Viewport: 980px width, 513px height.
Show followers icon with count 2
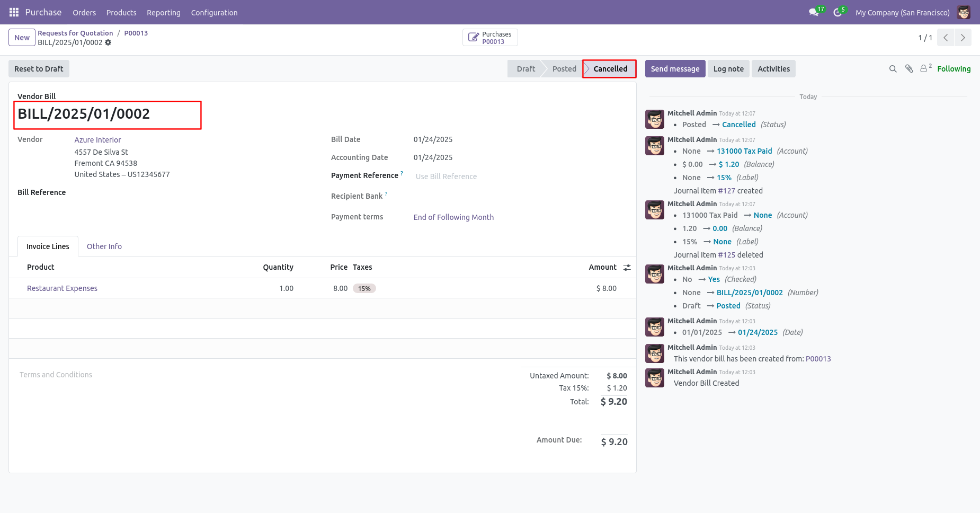[x=925, y=68]
